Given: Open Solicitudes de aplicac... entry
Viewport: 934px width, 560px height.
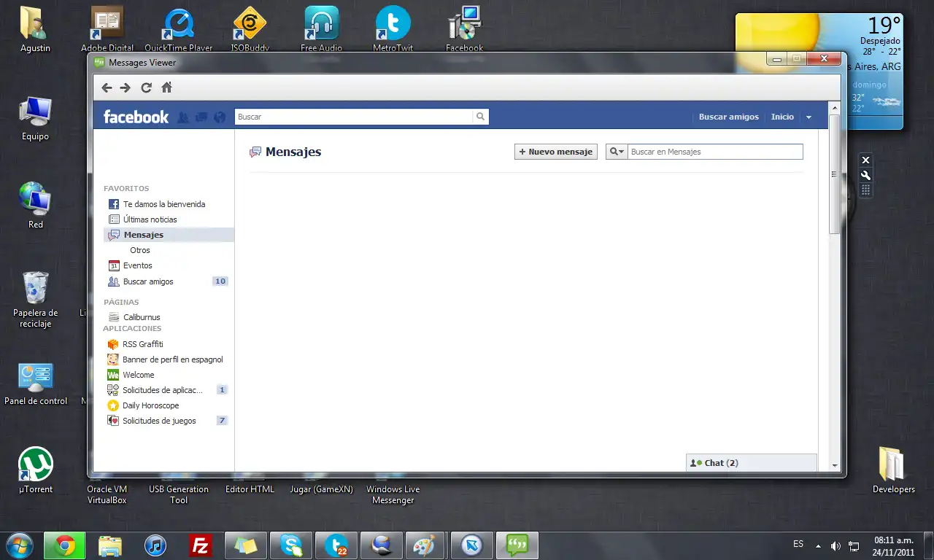Looking at the screenshot, I should pyautogui.click(x=162, y=390).
